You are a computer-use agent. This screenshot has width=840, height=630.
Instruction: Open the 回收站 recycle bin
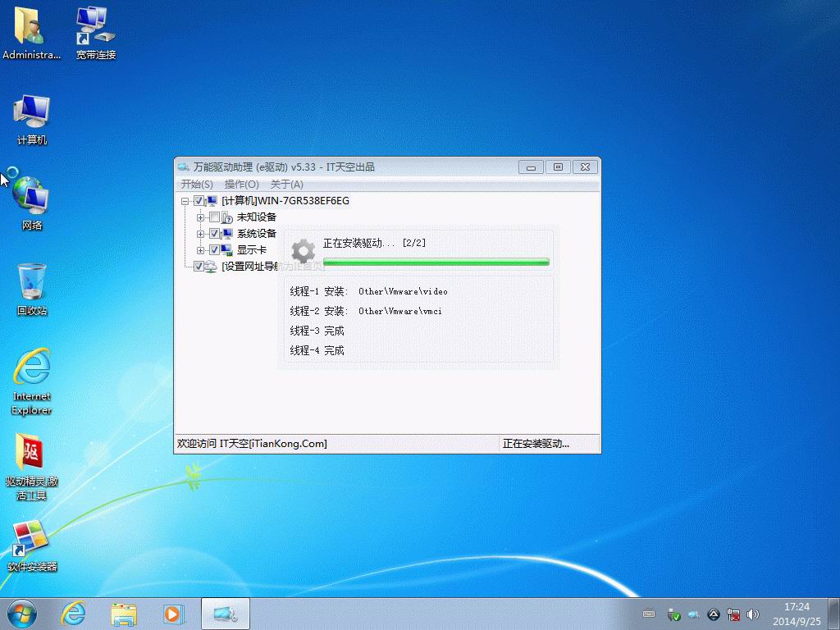[32, 290]
